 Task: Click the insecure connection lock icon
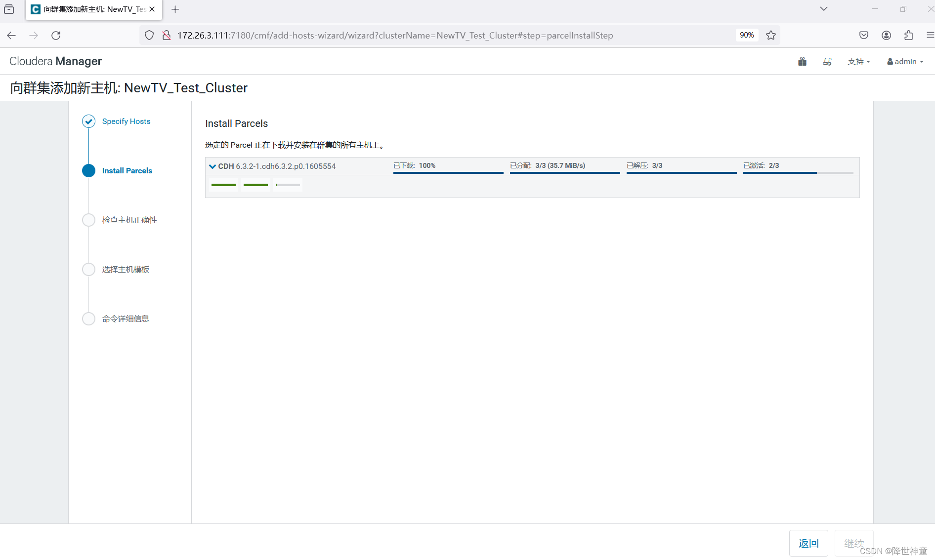pos(167,35)
